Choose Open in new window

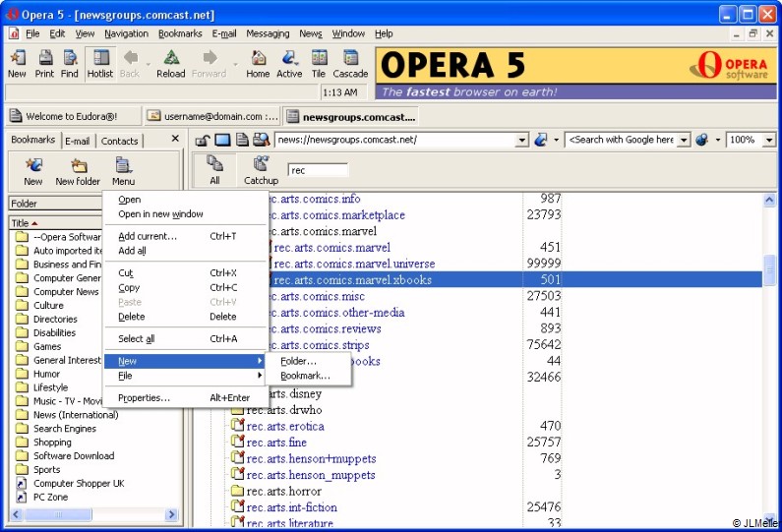coord(184,214)
